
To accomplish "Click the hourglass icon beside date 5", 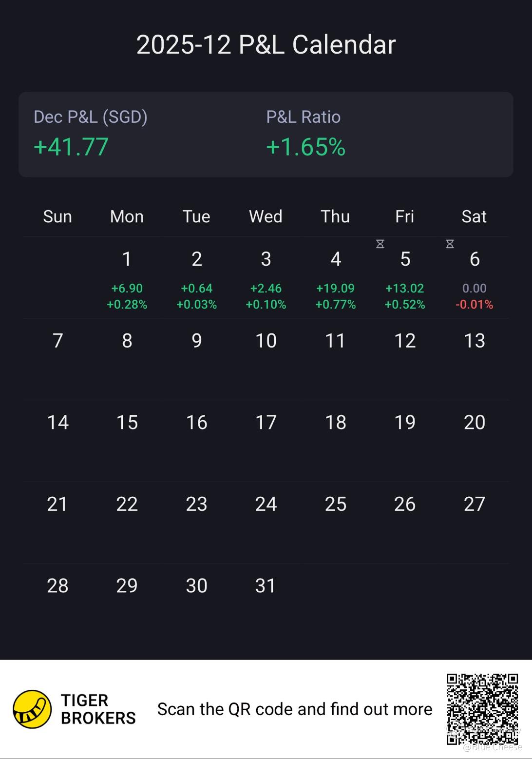I will [380, 244].
